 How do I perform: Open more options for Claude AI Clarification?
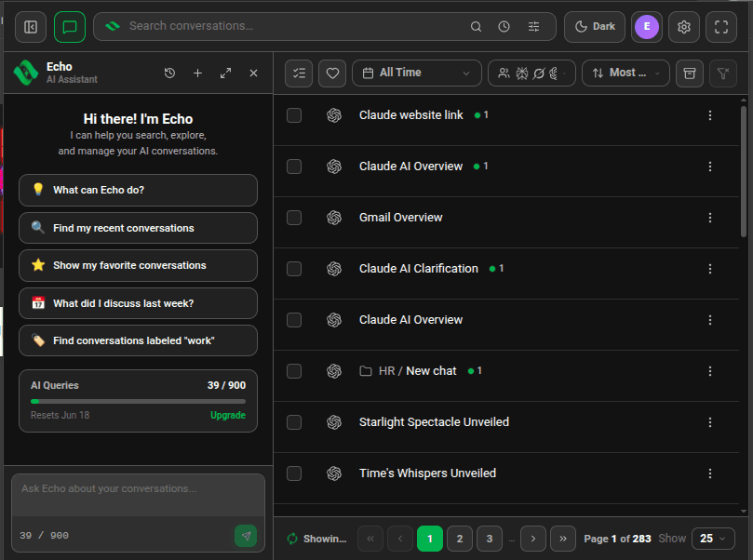710,269
